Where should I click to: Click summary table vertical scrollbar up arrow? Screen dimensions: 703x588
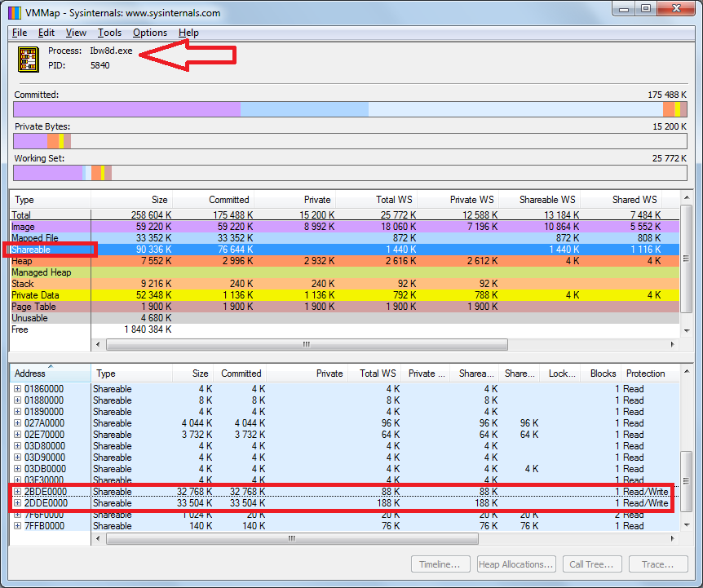tap(686, 197)
